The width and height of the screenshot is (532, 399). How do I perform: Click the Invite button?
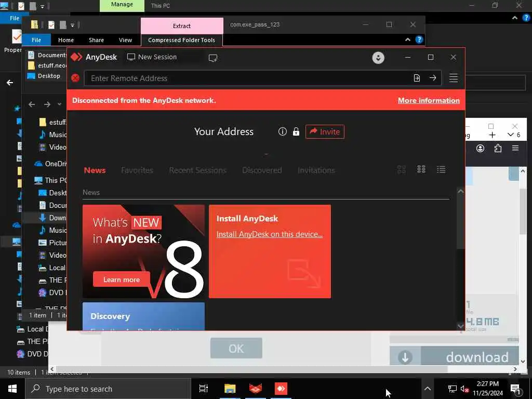325,131
